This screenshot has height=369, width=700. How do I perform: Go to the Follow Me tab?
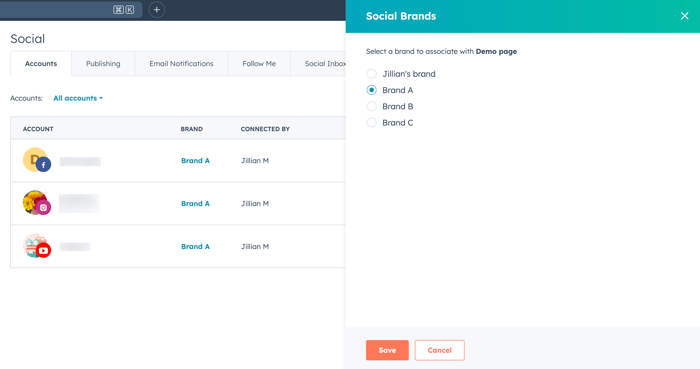(x=259, y=64)
